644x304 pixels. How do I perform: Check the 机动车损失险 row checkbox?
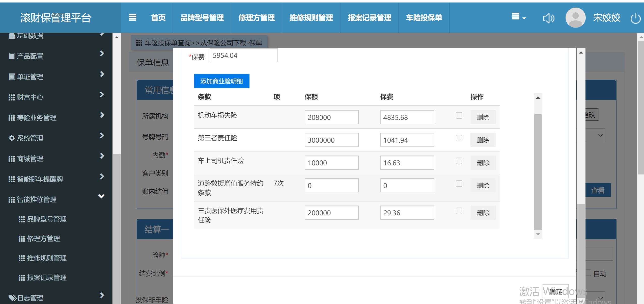click(459, 115)
